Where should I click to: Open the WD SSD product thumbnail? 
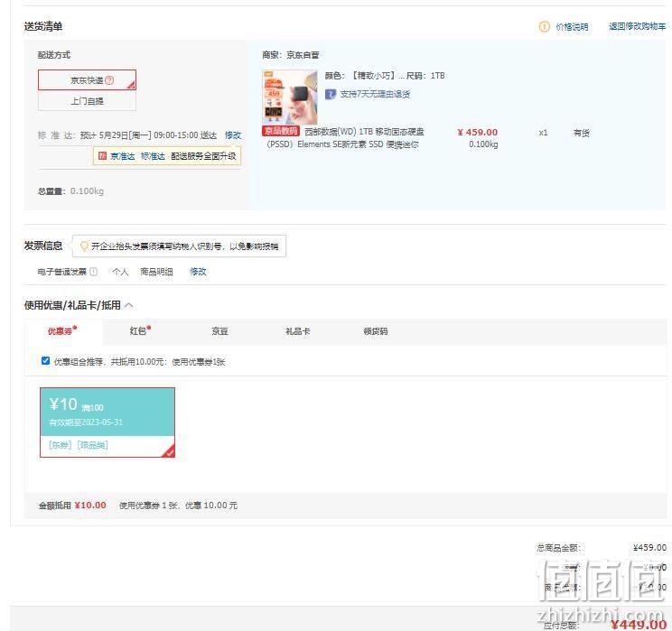[290, 97]
